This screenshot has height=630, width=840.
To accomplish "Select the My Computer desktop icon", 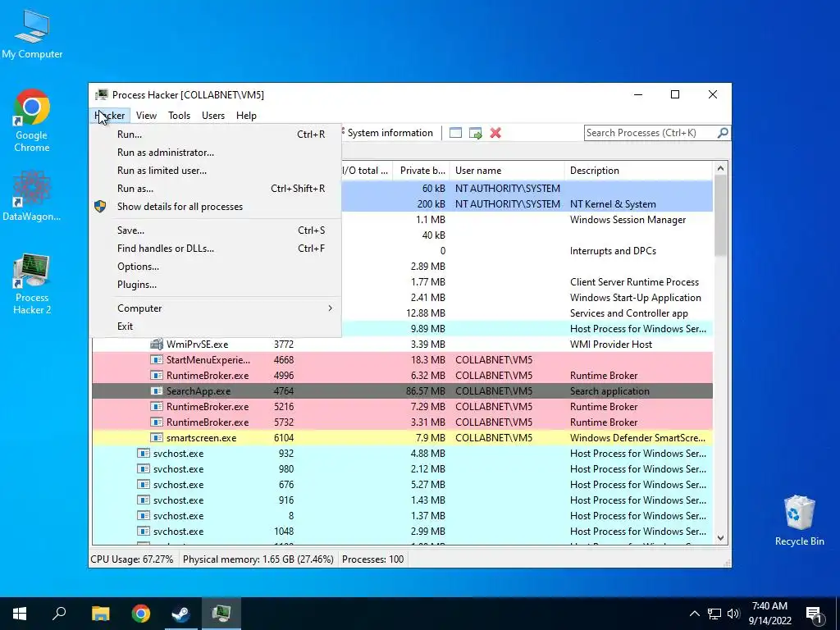I will tap(32, 34).
